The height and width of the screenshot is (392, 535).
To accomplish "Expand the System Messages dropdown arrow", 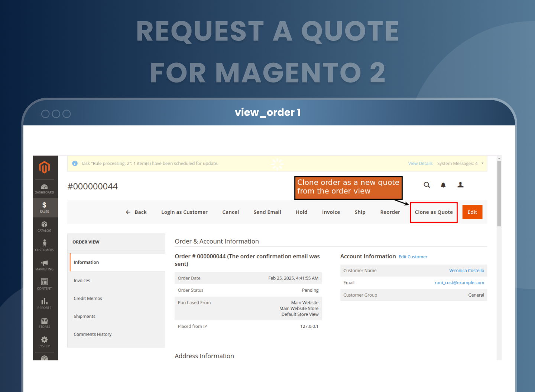I will click(482, 163).
